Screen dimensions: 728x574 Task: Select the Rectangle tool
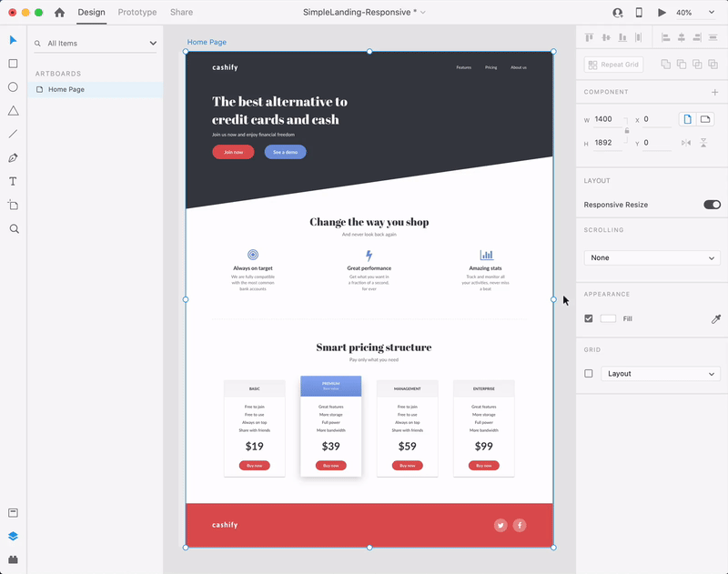[13, 64]
